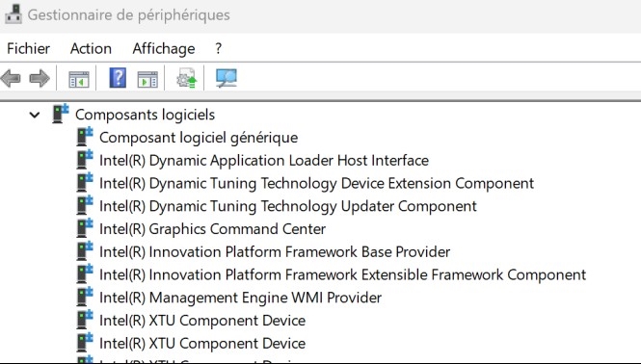
Task: Toggle the action pane toolbar icon
Action: pyautogui.click(x=147, y=78)
